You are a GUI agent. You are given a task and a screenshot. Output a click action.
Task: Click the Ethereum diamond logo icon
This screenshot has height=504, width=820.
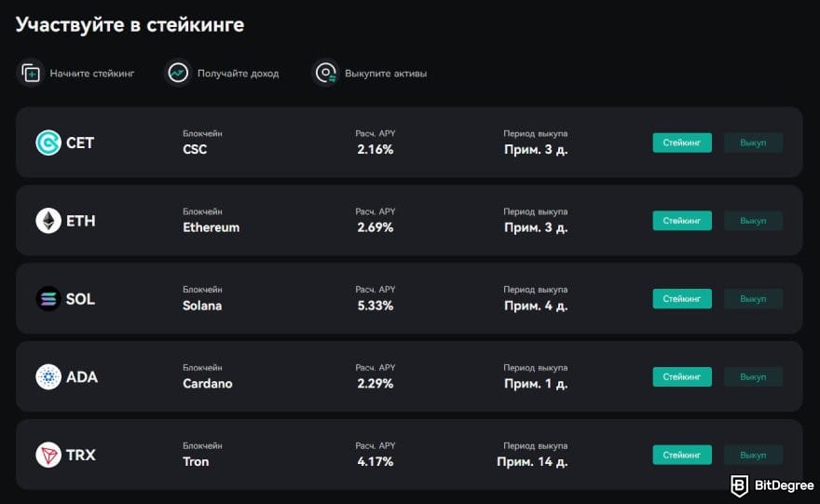[x=48, y=221]
